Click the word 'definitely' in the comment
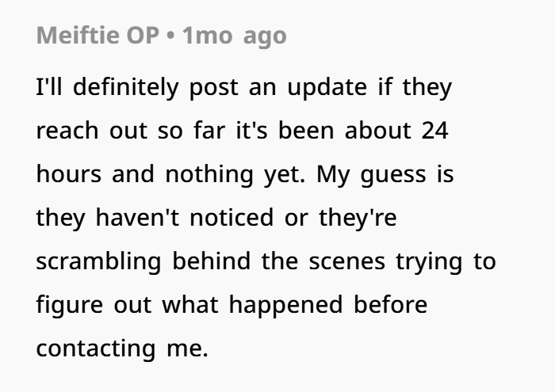This screenshot has height=392, width=555. click(125, 88)
